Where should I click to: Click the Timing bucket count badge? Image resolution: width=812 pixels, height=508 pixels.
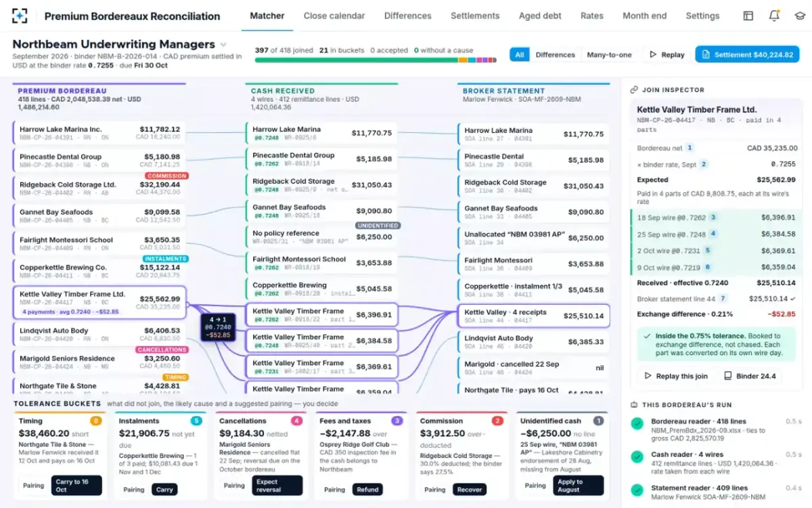tap(96, 421)
